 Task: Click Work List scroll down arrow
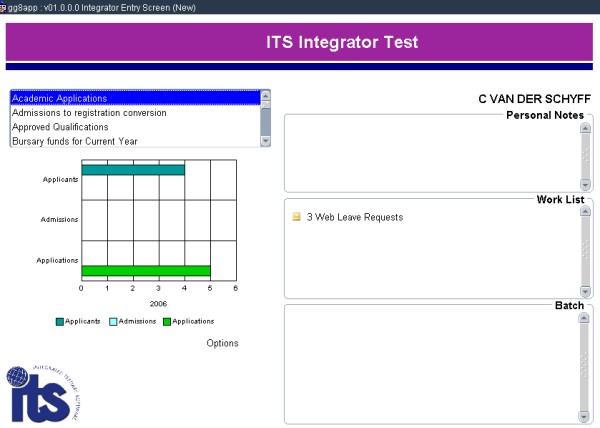tap(585, 291)
